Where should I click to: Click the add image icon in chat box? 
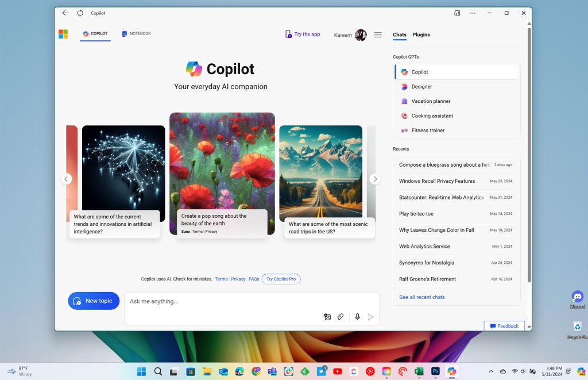click(x=327, y=317)
